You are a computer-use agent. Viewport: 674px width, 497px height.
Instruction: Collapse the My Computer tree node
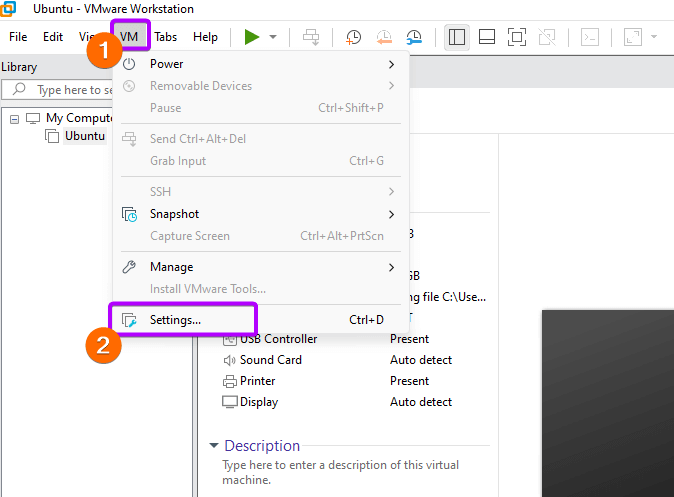click(15, 119)
